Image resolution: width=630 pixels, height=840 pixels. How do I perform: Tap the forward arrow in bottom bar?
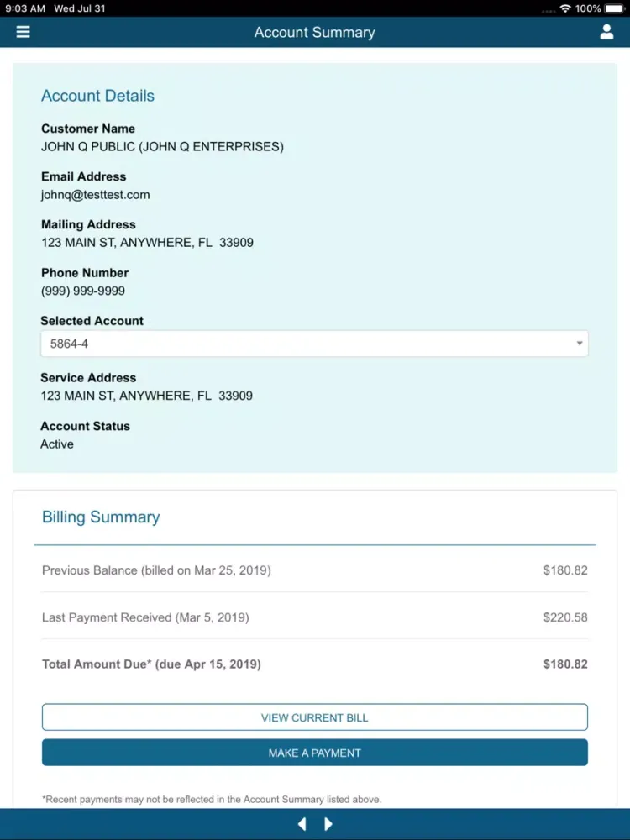click(328, 824)
